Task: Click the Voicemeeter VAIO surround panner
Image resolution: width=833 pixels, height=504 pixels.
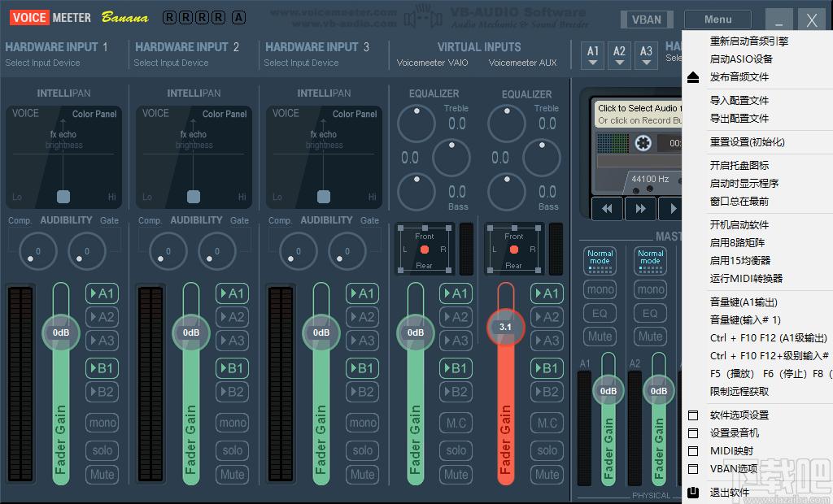Action: click(425, 250)
